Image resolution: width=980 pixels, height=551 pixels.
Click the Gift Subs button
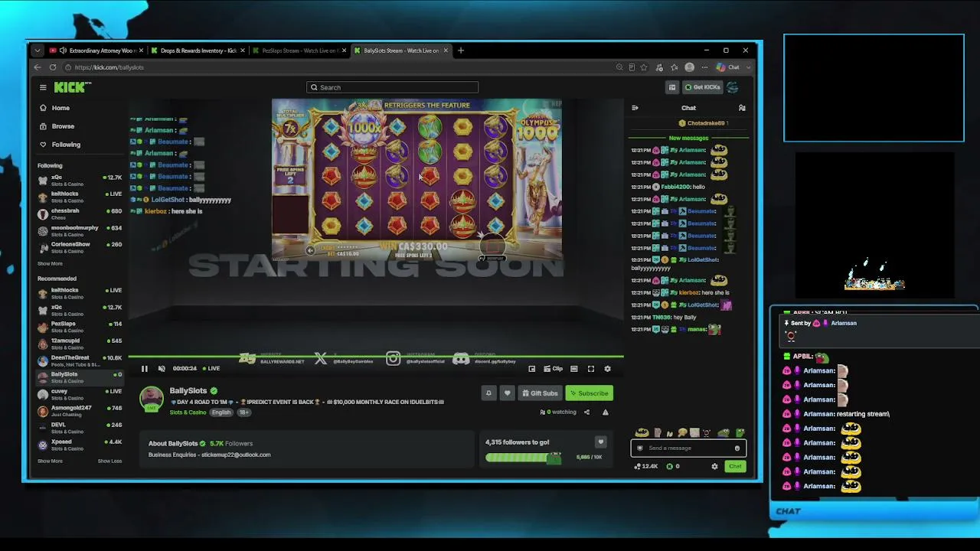coord(540,393)
